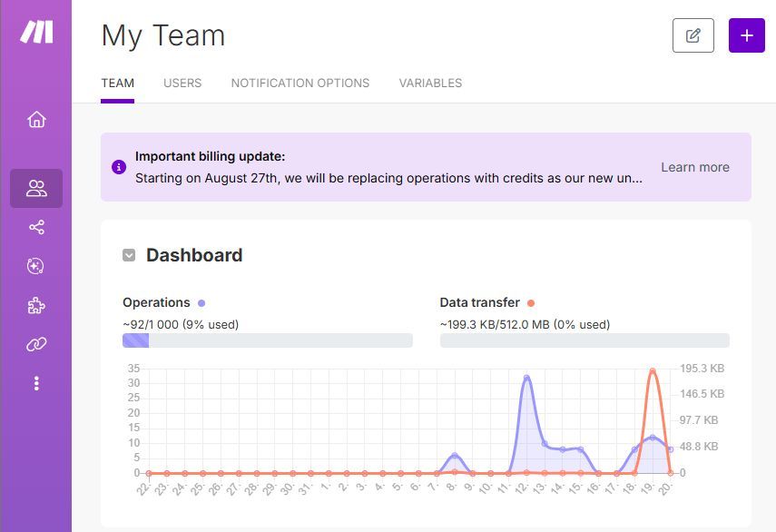Open Templates via the puzzle piece icon
The width and height of the screenshot is (776, 532).
click(x=36, y=305)
